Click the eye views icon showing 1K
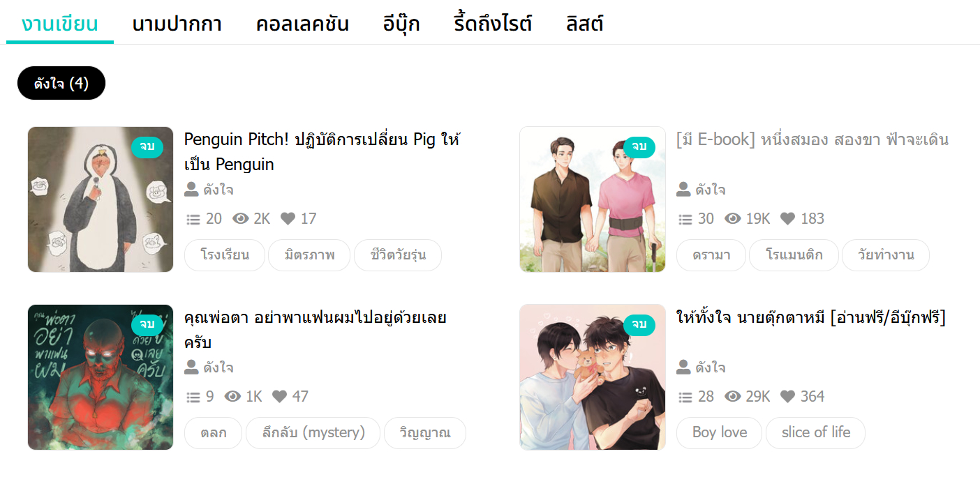The width and height of the screenshot is (980, 477). (x=232, y=397)
